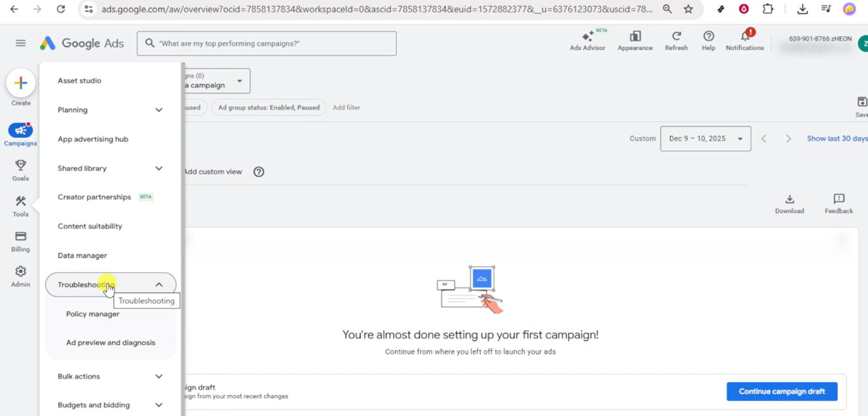The width and height of the screenshot is (868, 416).
Task: Click Add custom view
Action: point(213,171)
